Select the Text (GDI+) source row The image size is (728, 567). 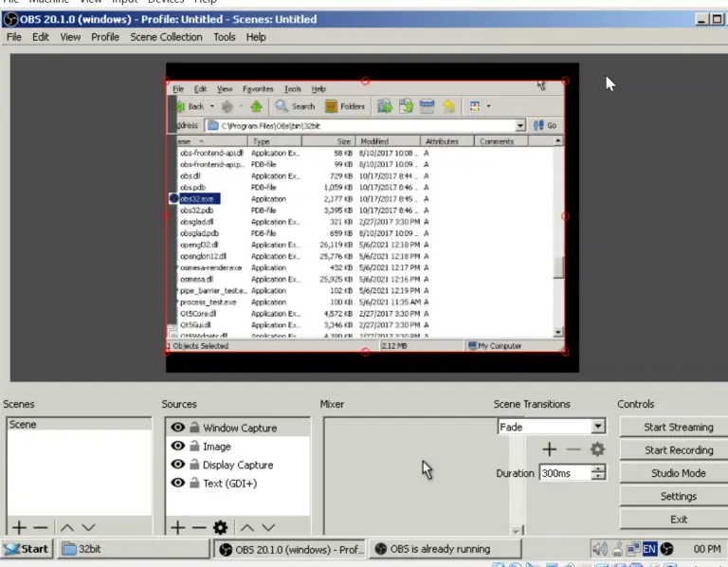[x=238, y=483]
